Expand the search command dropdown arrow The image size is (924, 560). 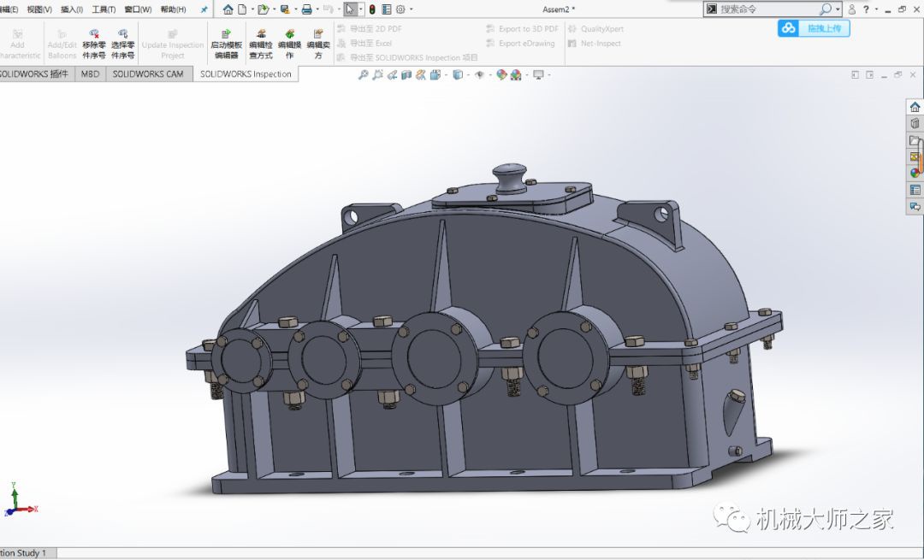pyautogui.click(x=838, y=9)
